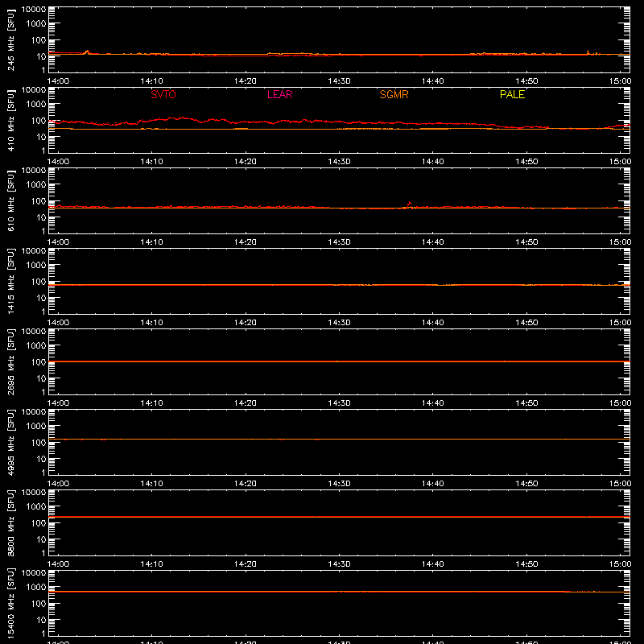Click the 10 value on the 1415 MHz axis
This screenshot has width=644, height=644.
[x=41, y=298]
